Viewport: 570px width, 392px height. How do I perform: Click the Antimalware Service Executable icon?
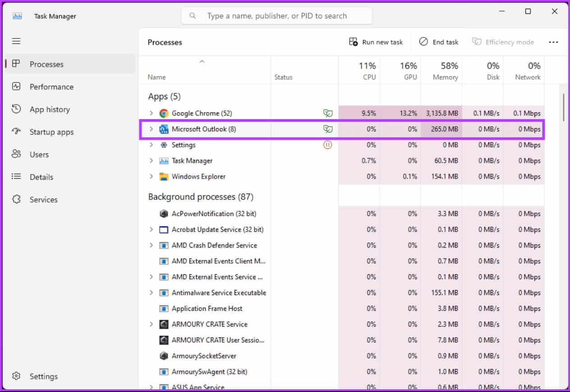click(x=164, y=293)
